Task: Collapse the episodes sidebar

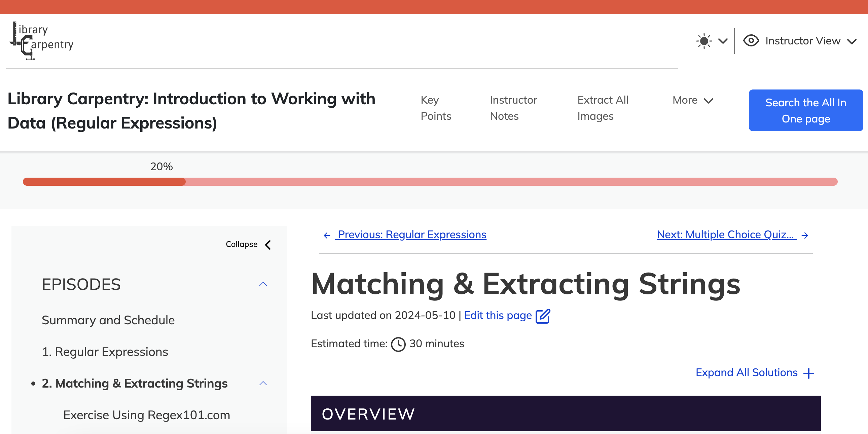Action: (x=249, y=244)
